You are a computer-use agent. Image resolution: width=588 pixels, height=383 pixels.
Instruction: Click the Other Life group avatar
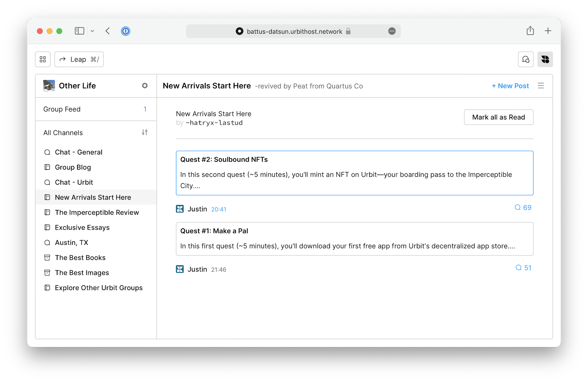(x=49, y=86)
